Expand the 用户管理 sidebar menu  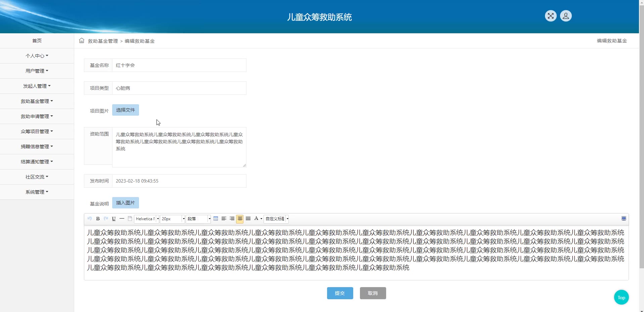37,71
